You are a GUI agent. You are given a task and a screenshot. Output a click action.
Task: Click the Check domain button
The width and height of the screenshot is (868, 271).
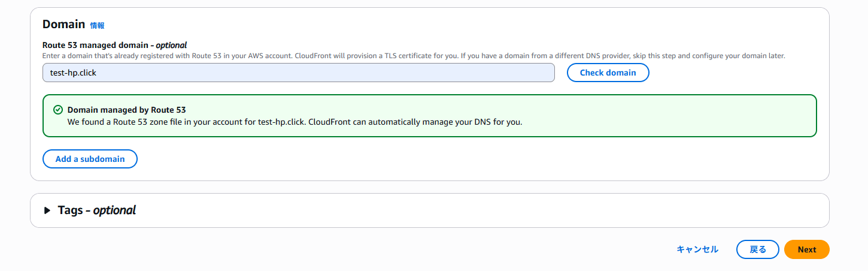coord(608,73)
